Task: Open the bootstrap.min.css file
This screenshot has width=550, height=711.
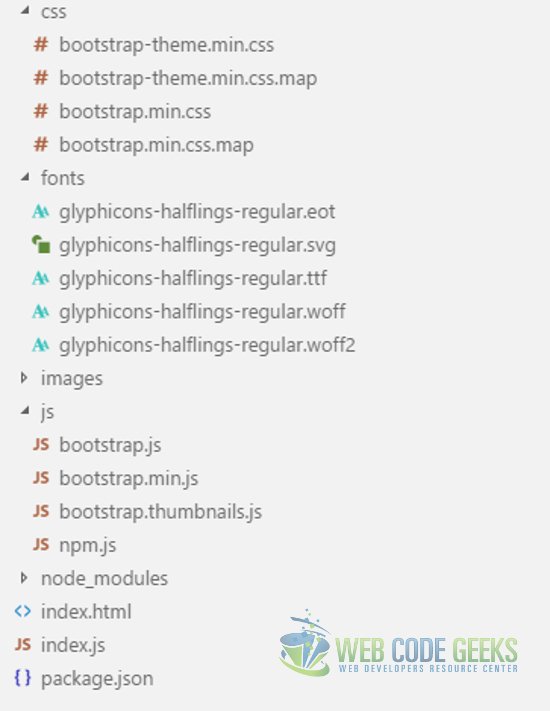Action: pyautogui.click(x=135, y=112)
